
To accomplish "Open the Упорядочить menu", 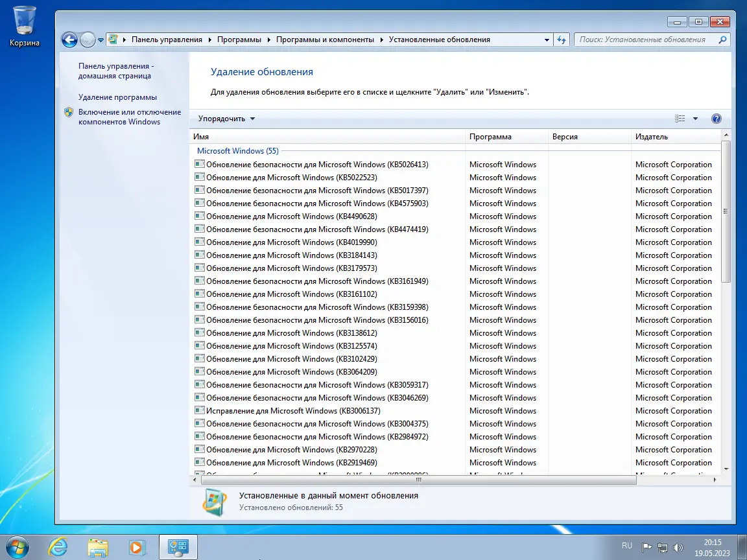I will 226,119.
